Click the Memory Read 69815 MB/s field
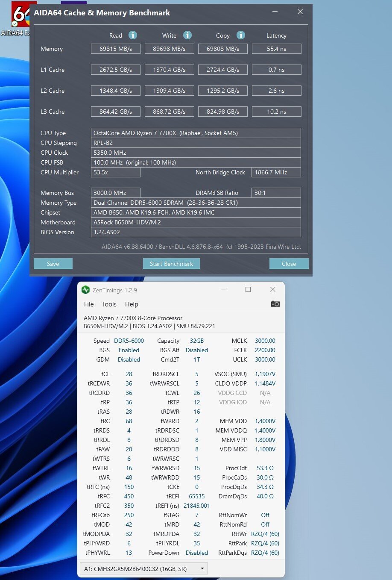The height and width of the screenshot is (580, 392). click(116, 49)
